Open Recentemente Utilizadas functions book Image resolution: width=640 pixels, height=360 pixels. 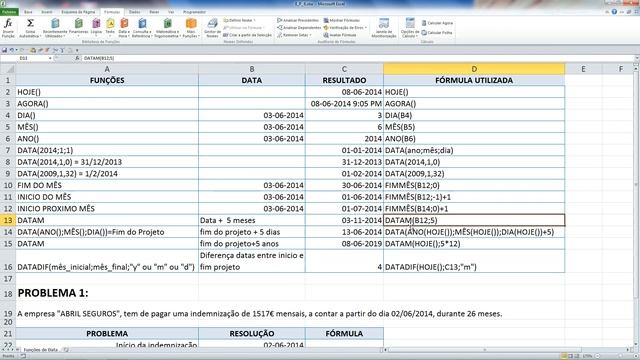(55, 28)
